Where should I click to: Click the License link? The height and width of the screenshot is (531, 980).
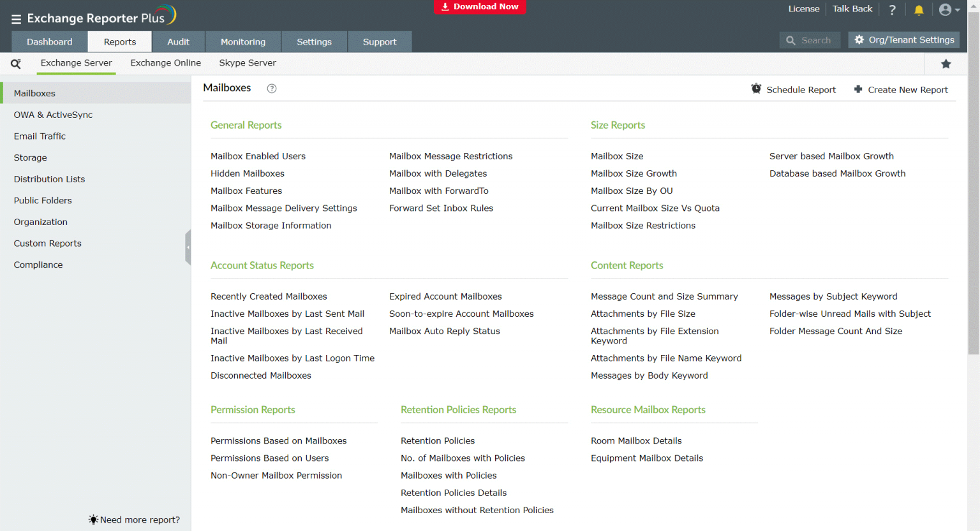tap(803, 8)
